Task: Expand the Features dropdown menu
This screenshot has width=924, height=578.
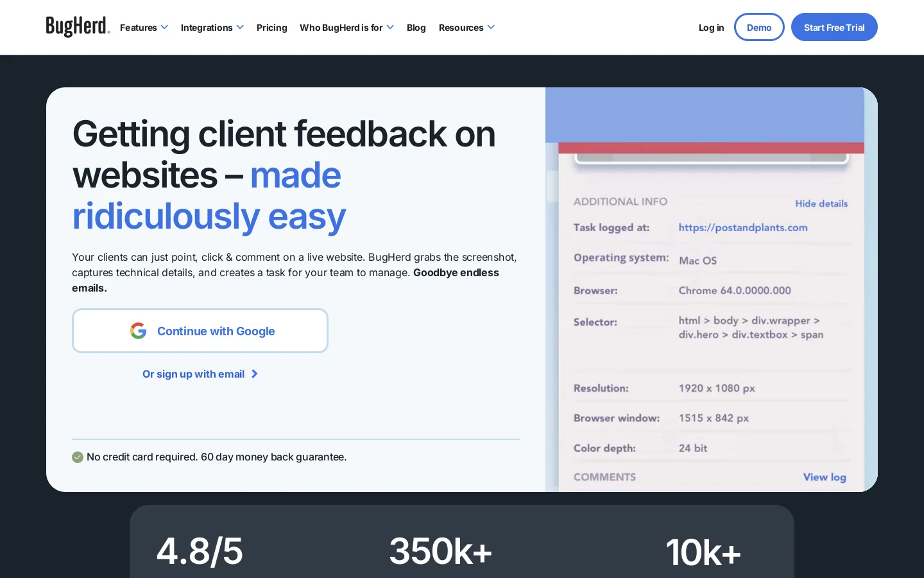Action: (144, 28)
